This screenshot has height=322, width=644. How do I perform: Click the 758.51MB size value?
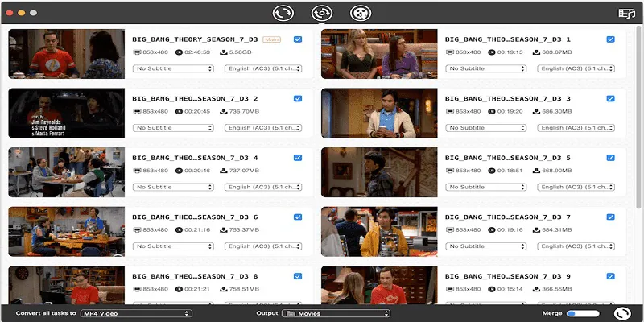click(x=244, y=289)
